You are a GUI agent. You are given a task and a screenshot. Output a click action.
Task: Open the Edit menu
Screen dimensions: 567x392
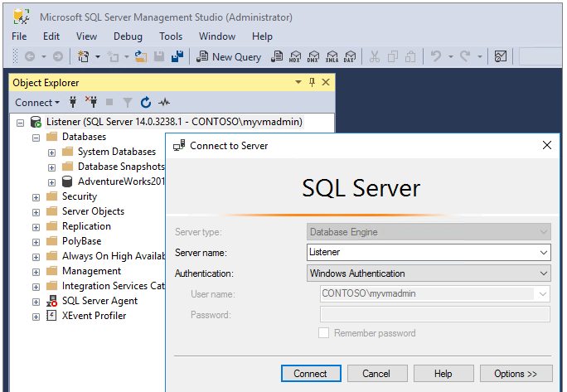click(x=51, y=36)
